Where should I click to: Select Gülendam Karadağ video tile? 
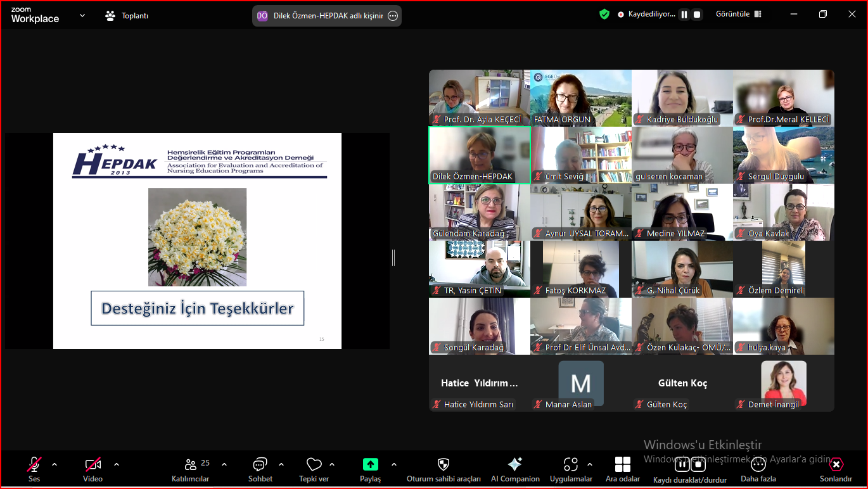[480, 212]
